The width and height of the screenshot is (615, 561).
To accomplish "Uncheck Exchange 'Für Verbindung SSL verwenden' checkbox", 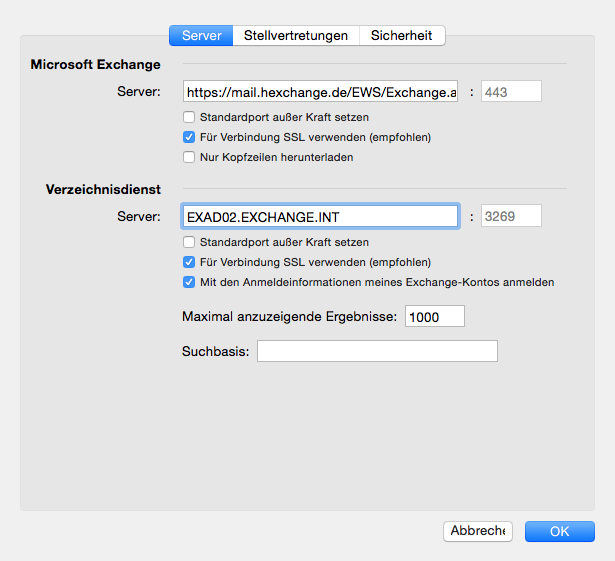I will coord(189,137).
